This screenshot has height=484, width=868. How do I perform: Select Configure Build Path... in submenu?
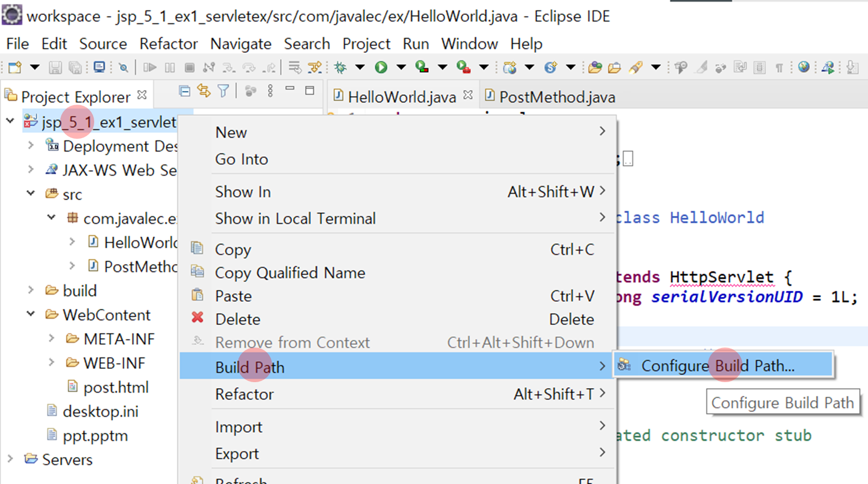pos(723,366)
